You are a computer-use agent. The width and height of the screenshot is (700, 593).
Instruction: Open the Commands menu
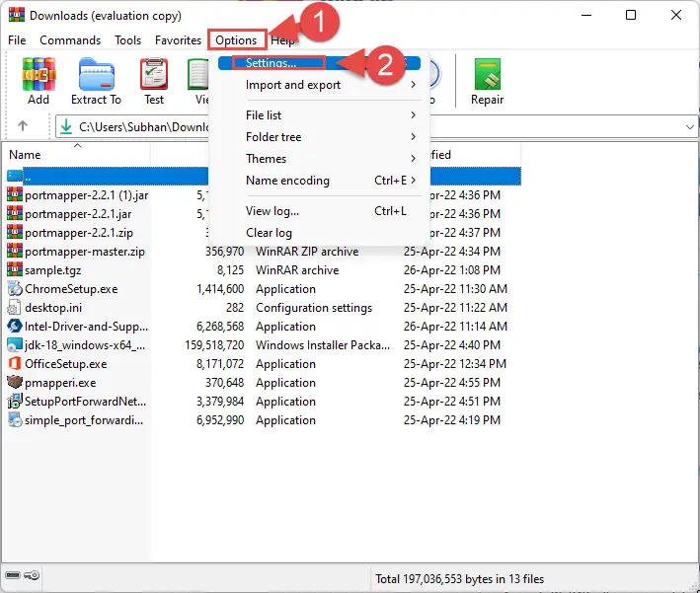[70, 40]
